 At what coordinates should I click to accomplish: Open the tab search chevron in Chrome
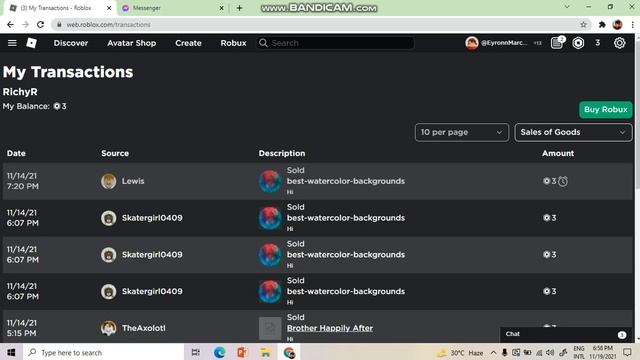coord(567,7)
